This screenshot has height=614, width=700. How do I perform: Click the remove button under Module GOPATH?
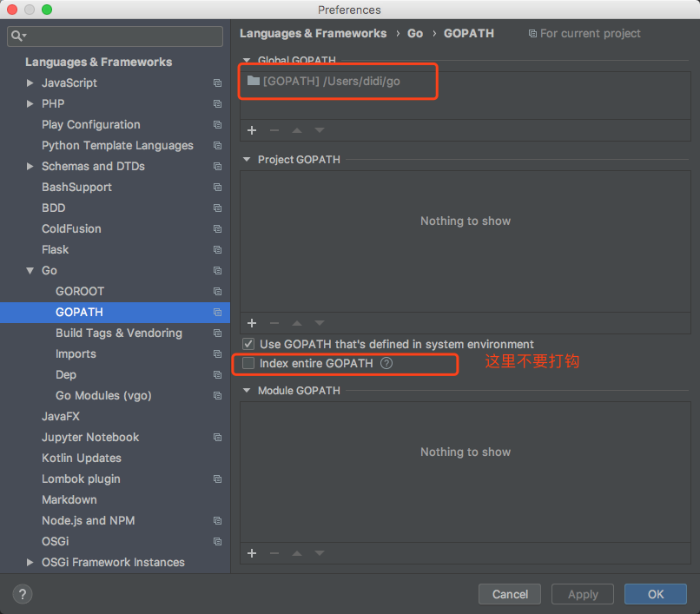click(274, 553)
